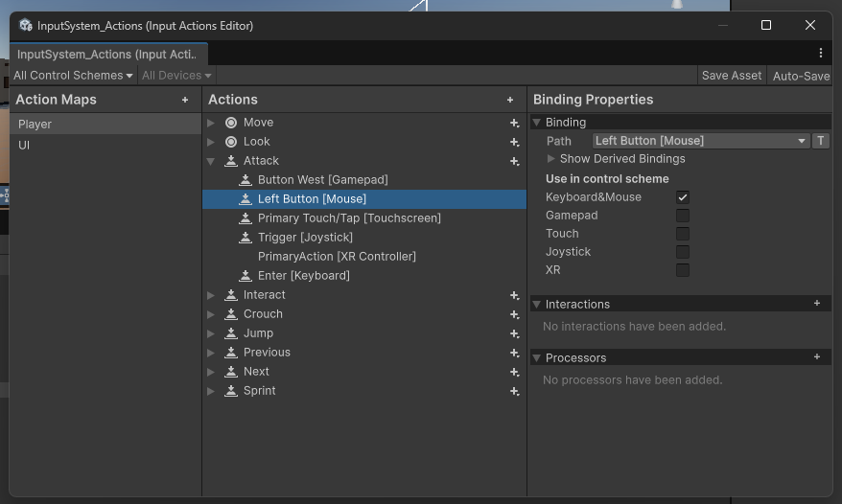The image size is (842, 504).
Task: Select the InputSystem_Actions editor tab
Action: (x=105, y=55)
